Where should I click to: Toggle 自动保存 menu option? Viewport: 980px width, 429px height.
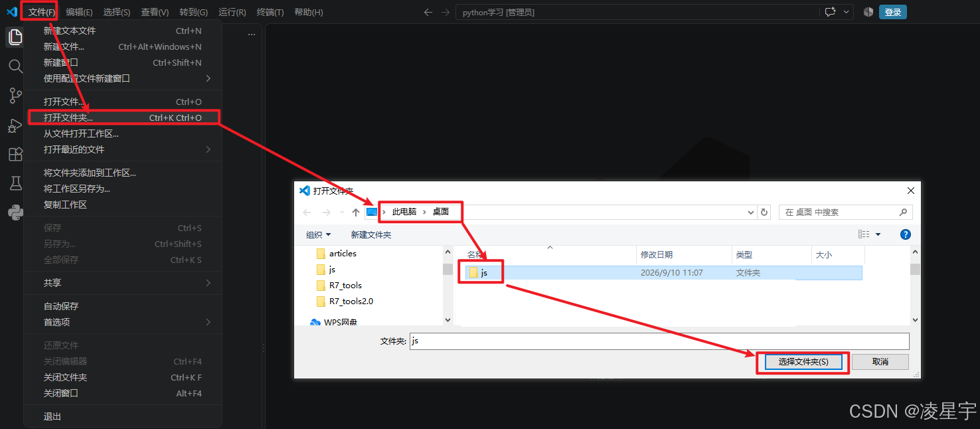pyautogui.click(x=123, y=306)
